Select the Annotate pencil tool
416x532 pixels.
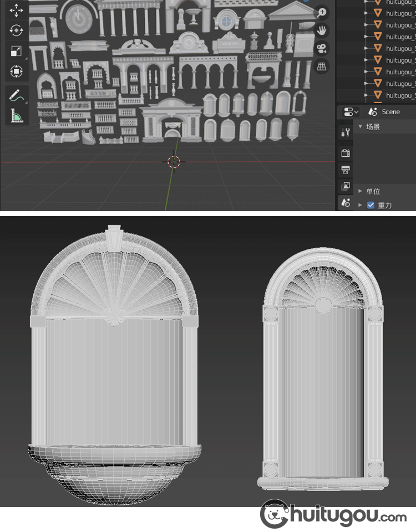17,95
